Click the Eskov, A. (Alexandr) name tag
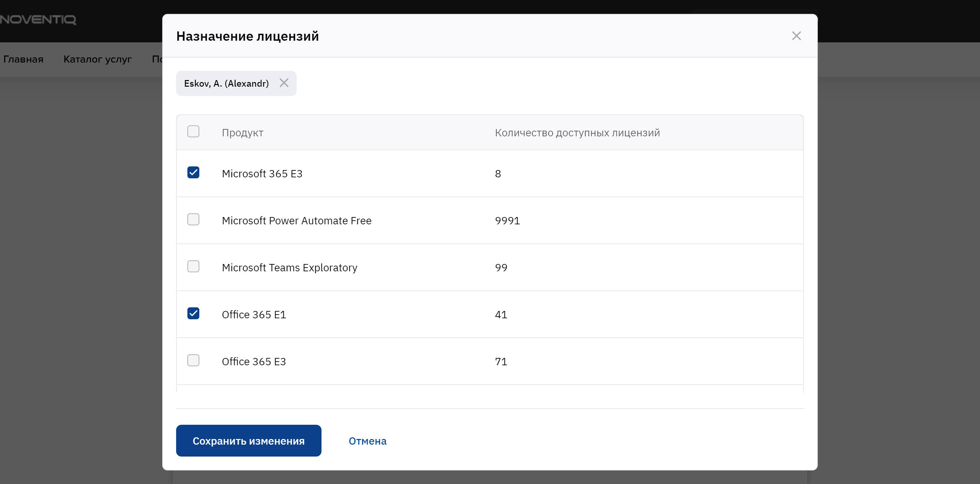980x484 pixels. click(226, 84)
